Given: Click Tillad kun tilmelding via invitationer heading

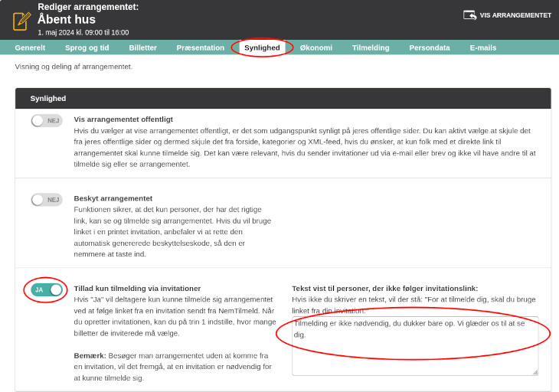Looking at the screenshot, I should pyautogui.click(x=137, y=289).
